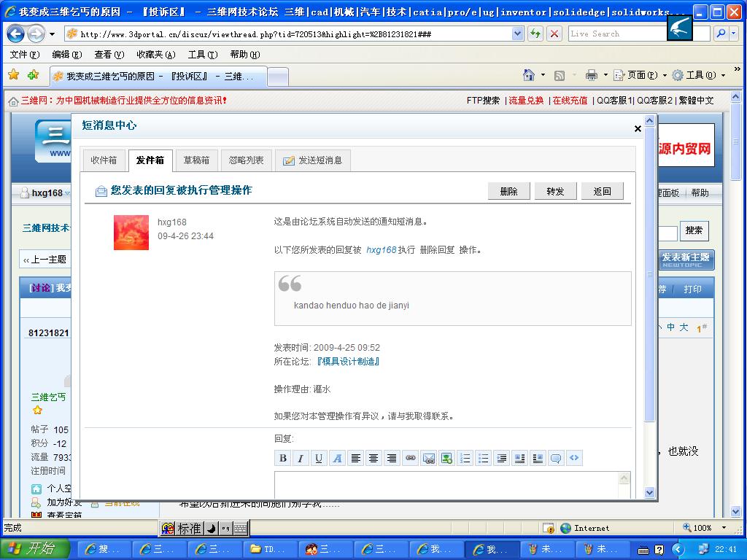Image resolution: width=747 pixels, height=560 pixels.
Task: Float image left in reply editor
Action: tap(519, 458)
